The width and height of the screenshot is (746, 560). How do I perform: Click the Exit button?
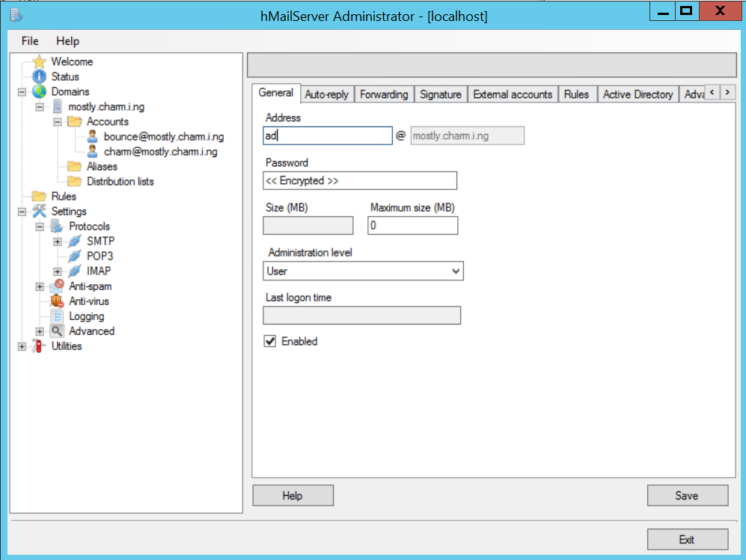point(687,539)
